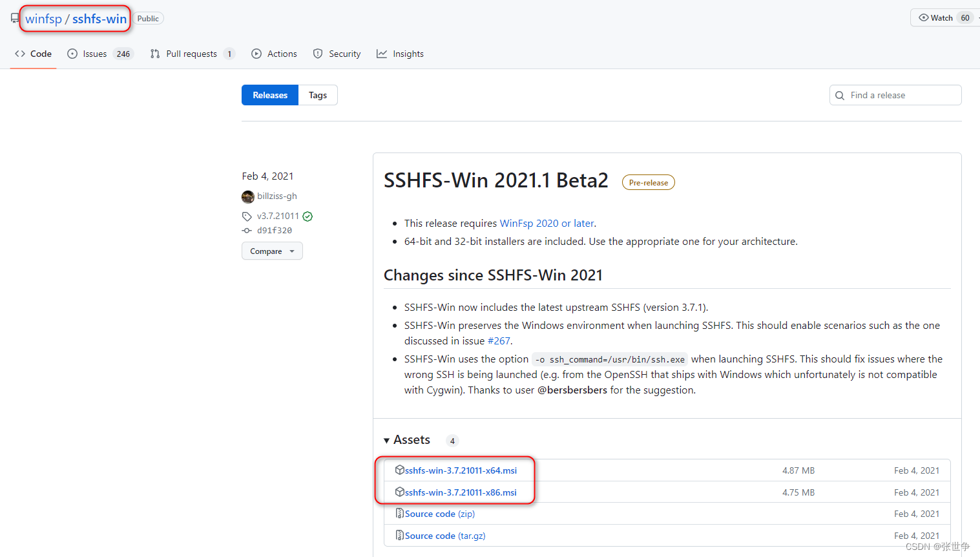Click the Feb 4, 2021 release date
Image resolution: width=980 pixels, height=557 pixels.
click(x=267, y=176)
